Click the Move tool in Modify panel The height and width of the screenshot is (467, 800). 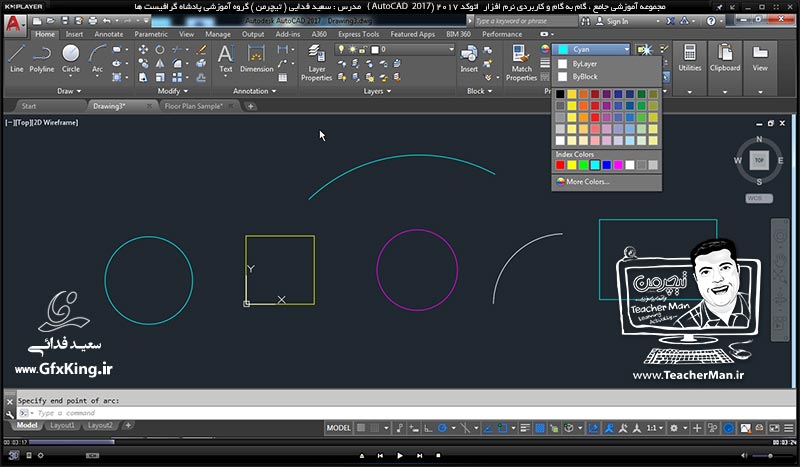[143, 50]
